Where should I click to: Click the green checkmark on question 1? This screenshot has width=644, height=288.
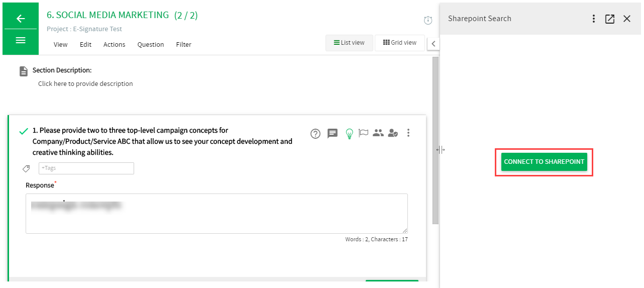point(23,132)
